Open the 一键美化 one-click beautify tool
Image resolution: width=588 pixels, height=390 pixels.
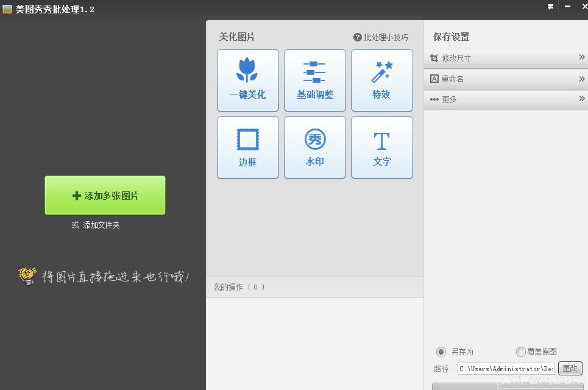[x=247, y=80]
